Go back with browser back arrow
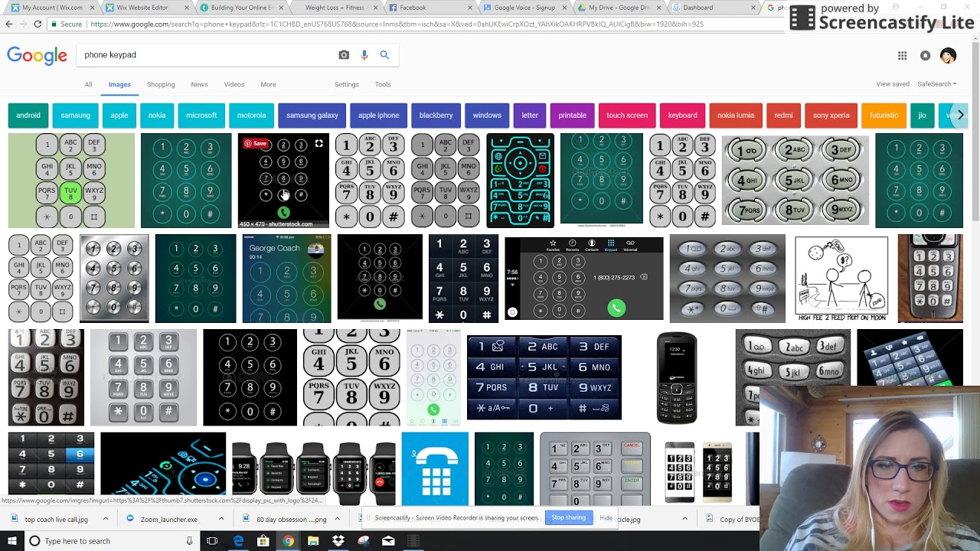The height and width of the screenshot is (551, 980). 9,24
